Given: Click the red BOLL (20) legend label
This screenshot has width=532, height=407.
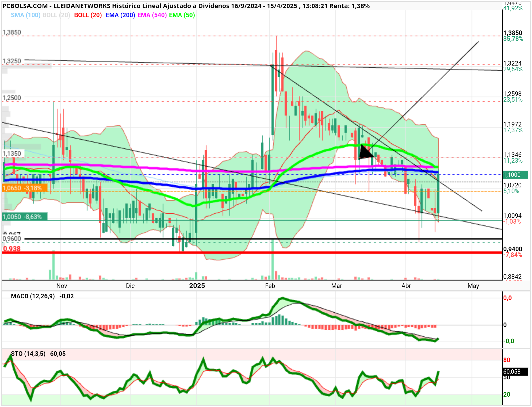Looking at the screenshot, I should 88,15.
